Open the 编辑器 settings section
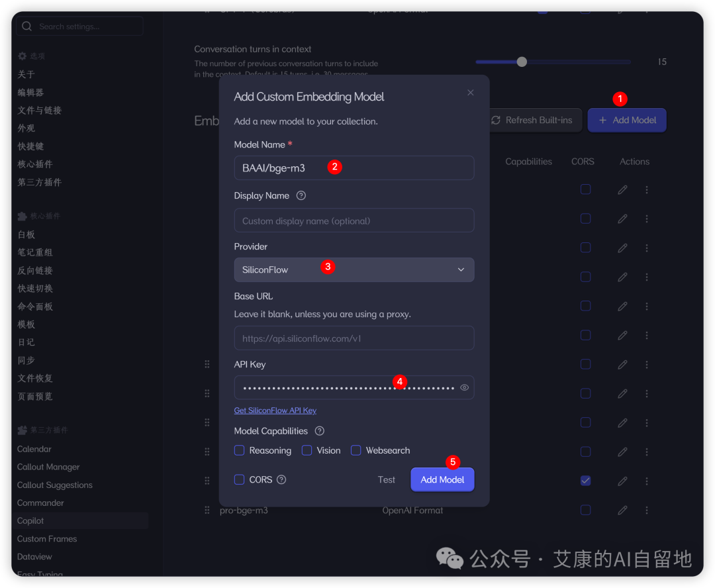This screenshot has height=588, width=715. tap(30, 93)
